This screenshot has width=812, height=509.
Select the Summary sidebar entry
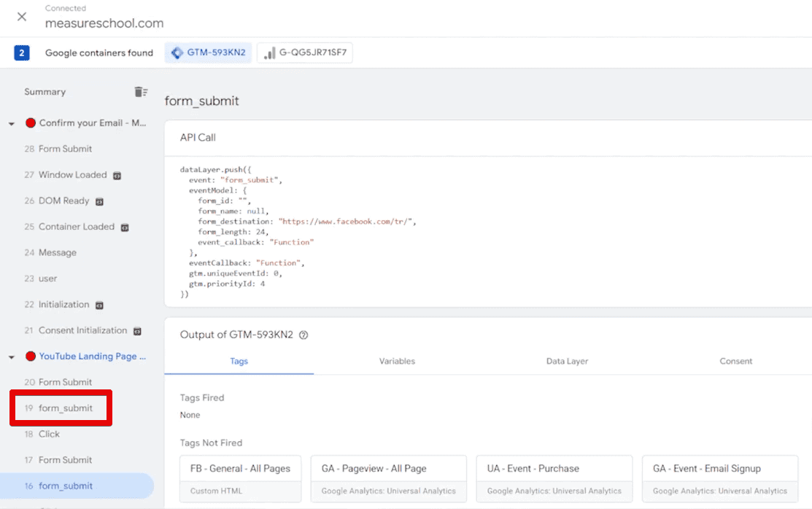click(45, 91)
